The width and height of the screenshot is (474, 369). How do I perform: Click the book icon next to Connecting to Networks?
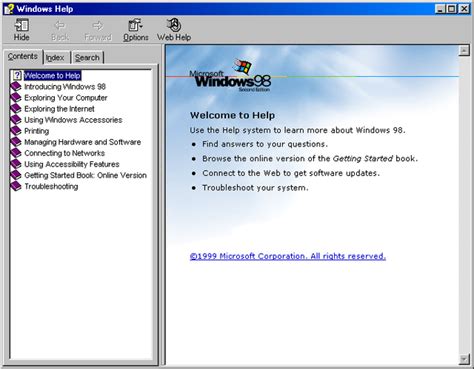point(16,153)
